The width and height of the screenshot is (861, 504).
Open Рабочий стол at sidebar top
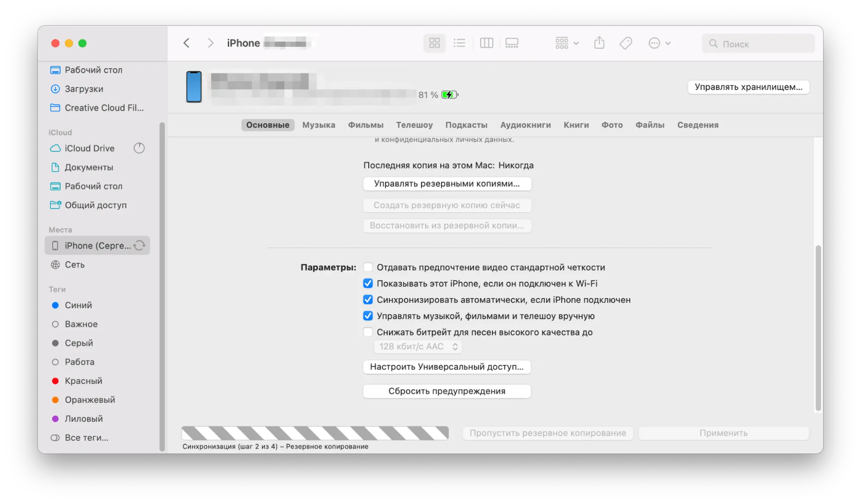coord(93,70)
